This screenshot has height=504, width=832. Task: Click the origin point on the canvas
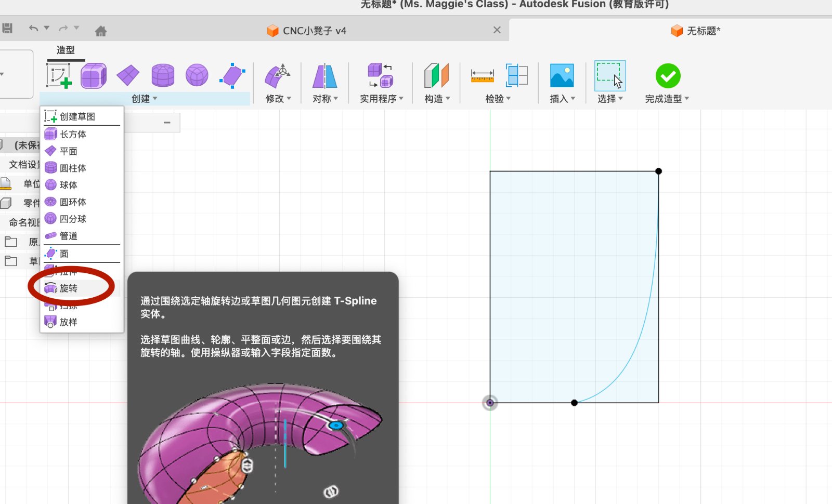[x=490, y=403]
